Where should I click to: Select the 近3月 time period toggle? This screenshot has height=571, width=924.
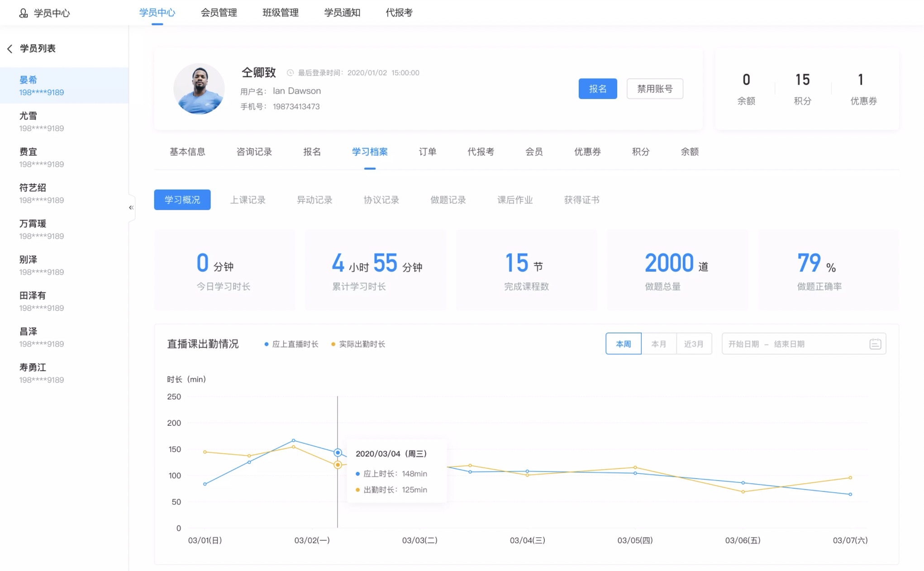pos(693,344)
